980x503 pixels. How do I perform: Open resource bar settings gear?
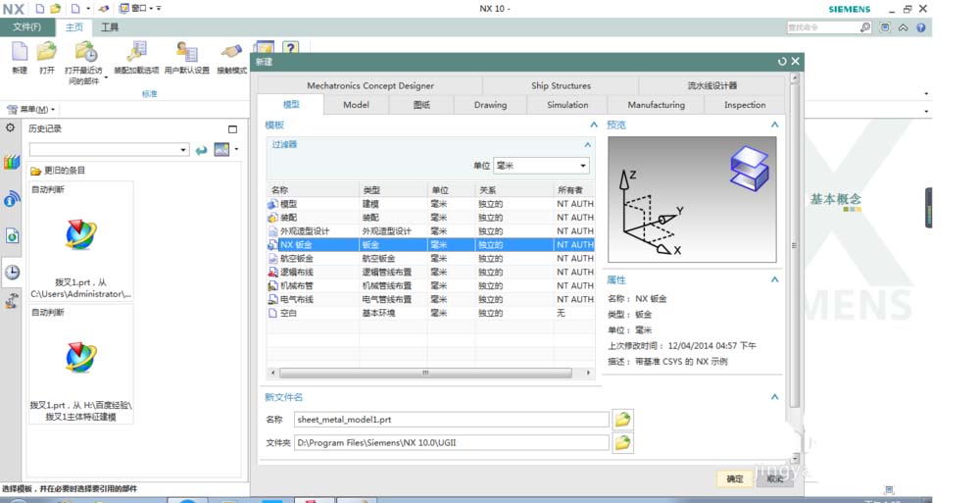click(11, 127)
